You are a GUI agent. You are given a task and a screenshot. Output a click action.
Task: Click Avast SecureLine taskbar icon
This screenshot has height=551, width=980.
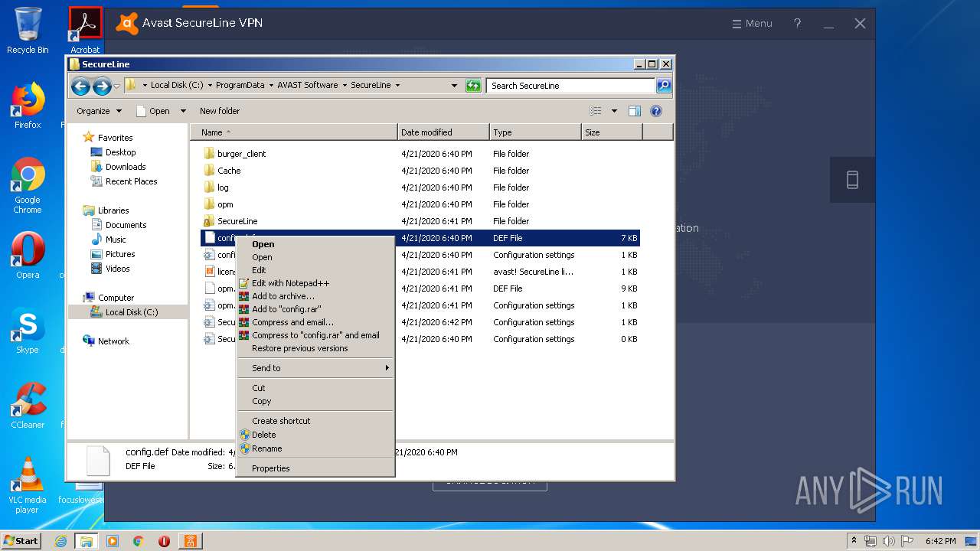coord(190,541)
